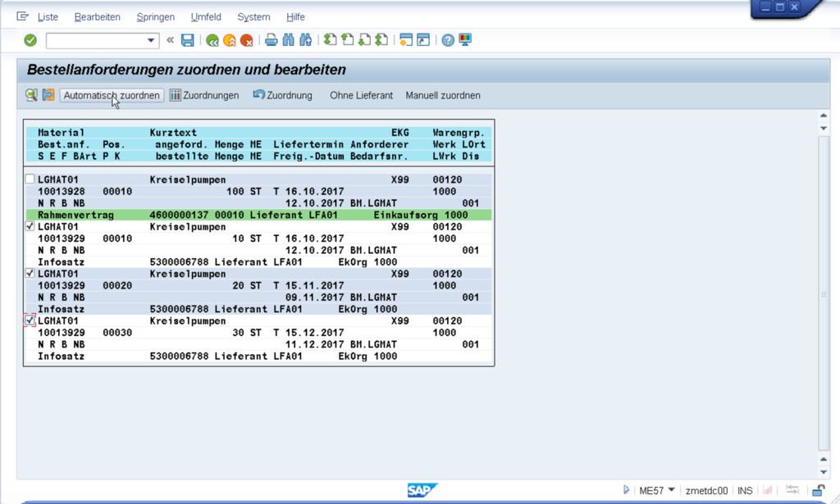
Task: Jump to first page icon
Action: coord(331,40)
